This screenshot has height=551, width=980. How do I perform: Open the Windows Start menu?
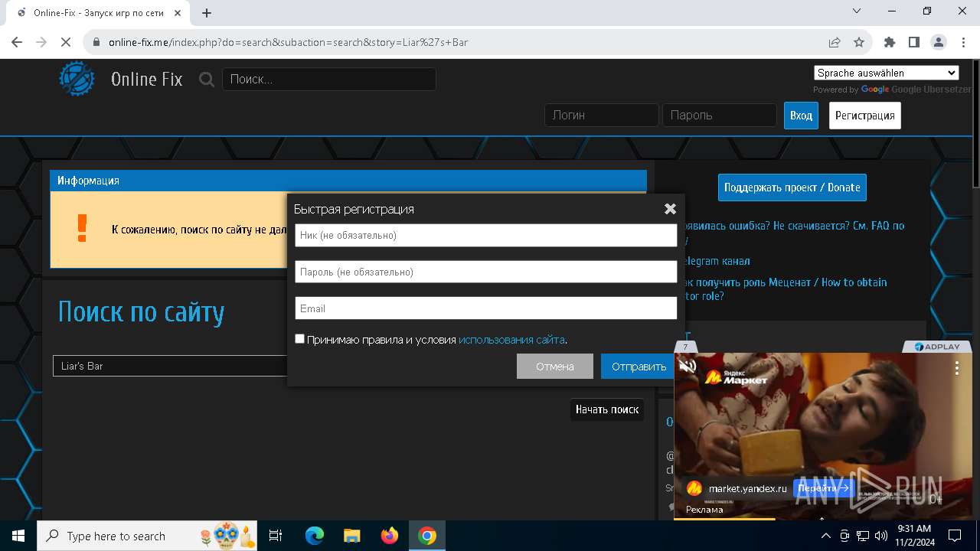pyautogui.click(x=18, y=536)
